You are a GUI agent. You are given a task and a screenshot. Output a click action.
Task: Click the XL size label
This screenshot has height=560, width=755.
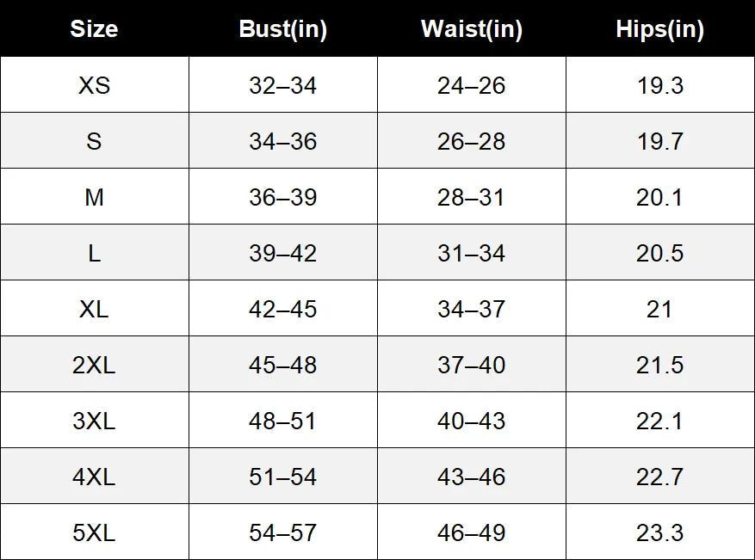point(95,308)
